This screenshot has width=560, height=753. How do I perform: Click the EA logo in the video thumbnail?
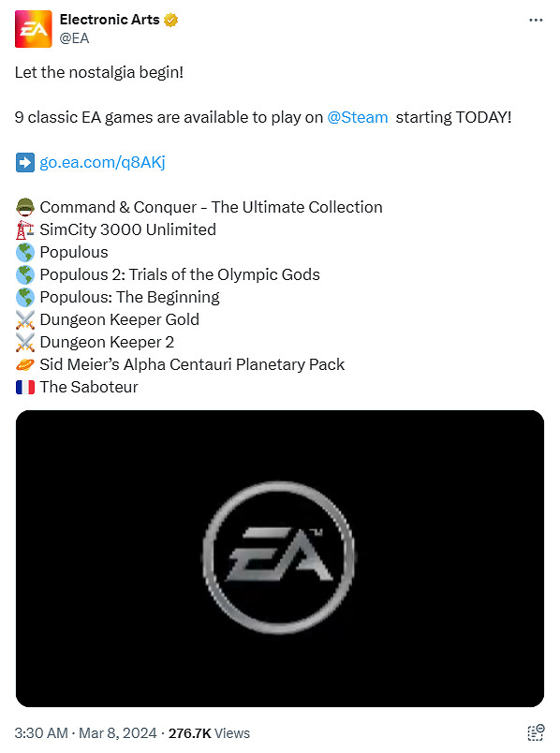[278, 556]
